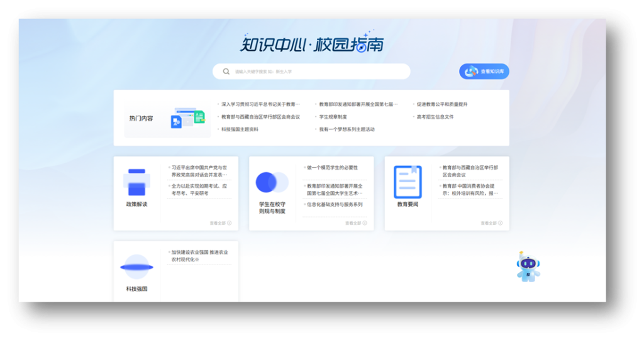Click the 教育要闻 document icon
644x340 pixels.
tap(408, 182)
